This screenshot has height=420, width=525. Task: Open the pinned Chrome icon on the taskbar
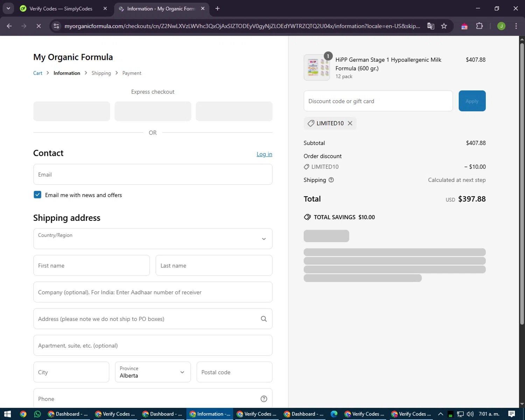pos(23,414)
